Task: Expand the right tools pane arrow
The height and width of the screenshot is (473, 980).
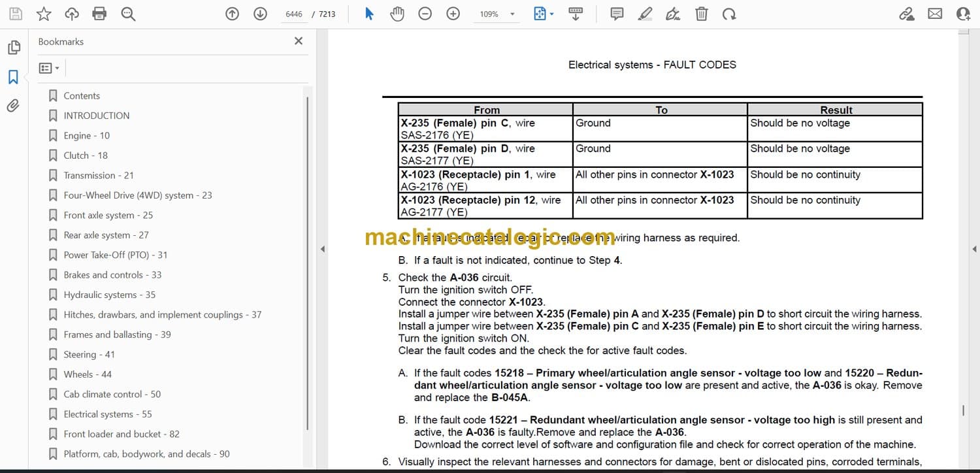Action: coord(974,249)
